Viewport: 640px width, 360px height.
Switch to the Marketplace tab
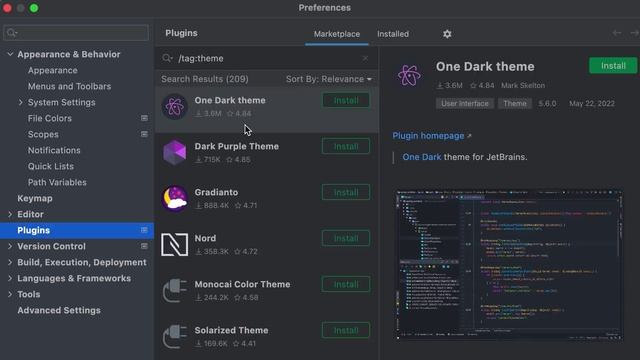(337, 34)
